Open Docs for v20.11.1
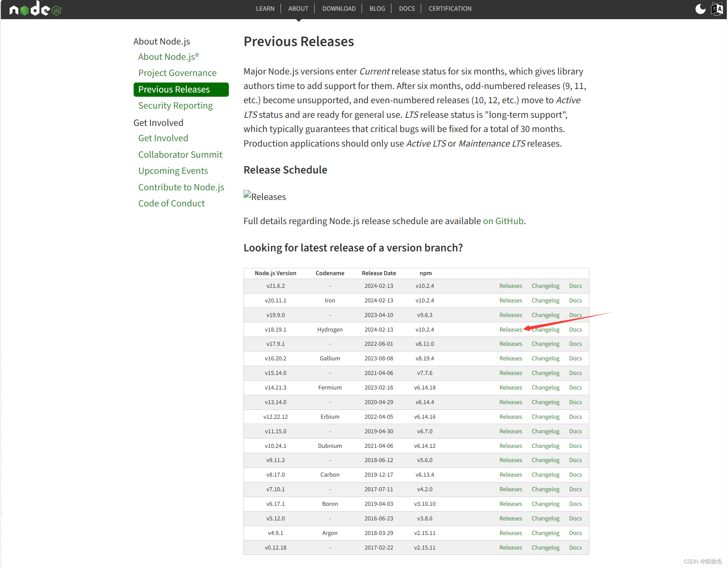The width and height of the screenshot is (728, 568). tap(575, 301)
